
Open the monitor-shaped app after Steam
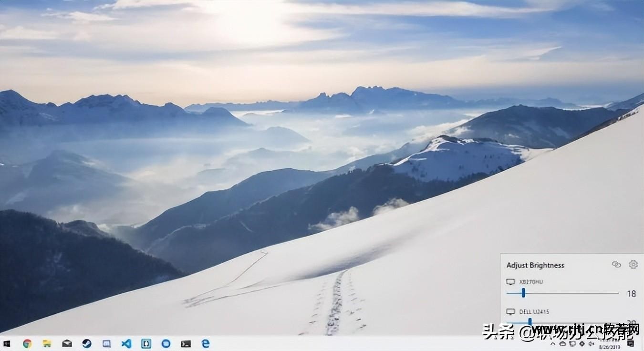(106, 343)
